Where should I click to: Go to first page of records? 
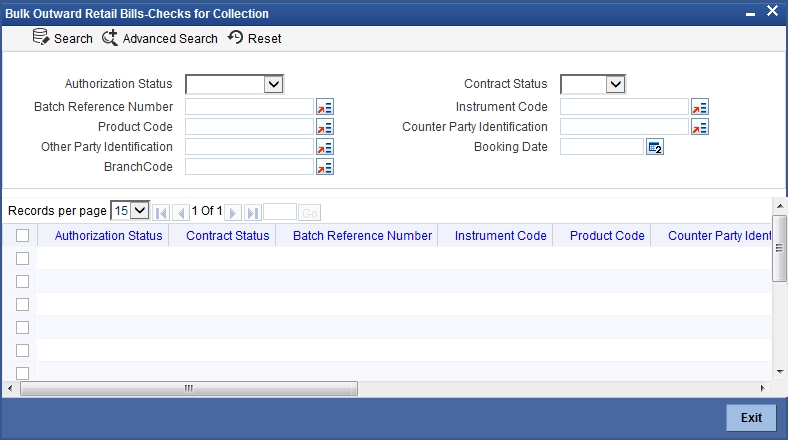click(x=161, y=213)
